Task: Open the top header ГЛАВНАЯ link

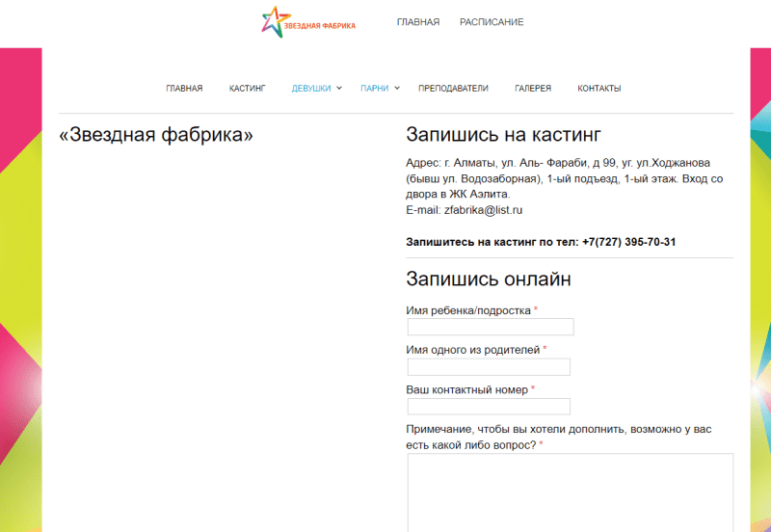Action: point(418,22)
